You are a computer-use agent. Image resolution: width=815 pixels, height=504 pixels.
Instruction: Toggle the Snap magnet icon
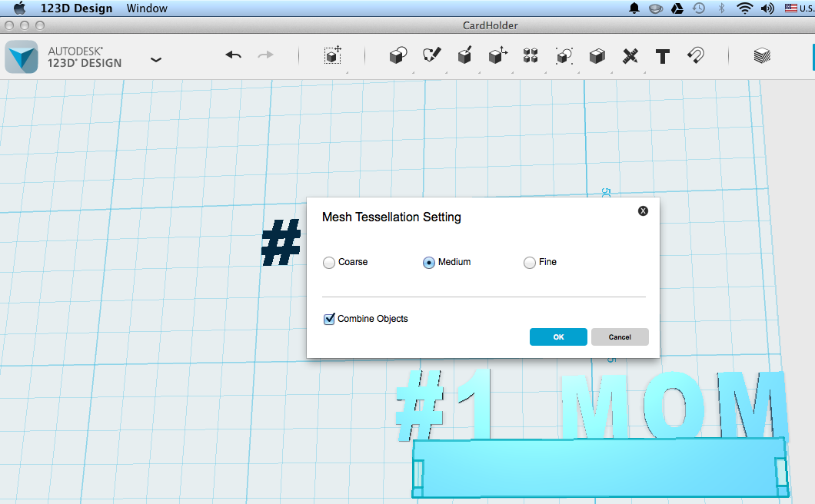tap(696, 55)
